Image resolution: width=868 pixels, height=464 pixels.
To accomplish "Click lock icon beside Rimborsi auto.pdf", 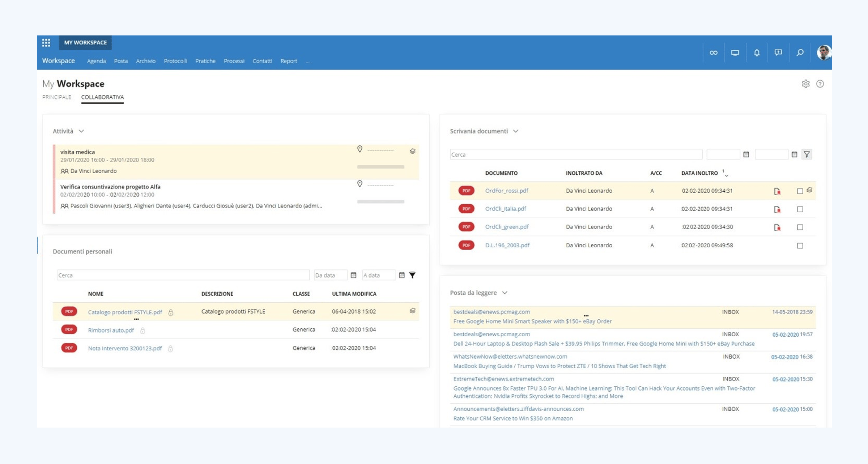I will (142, 331).
